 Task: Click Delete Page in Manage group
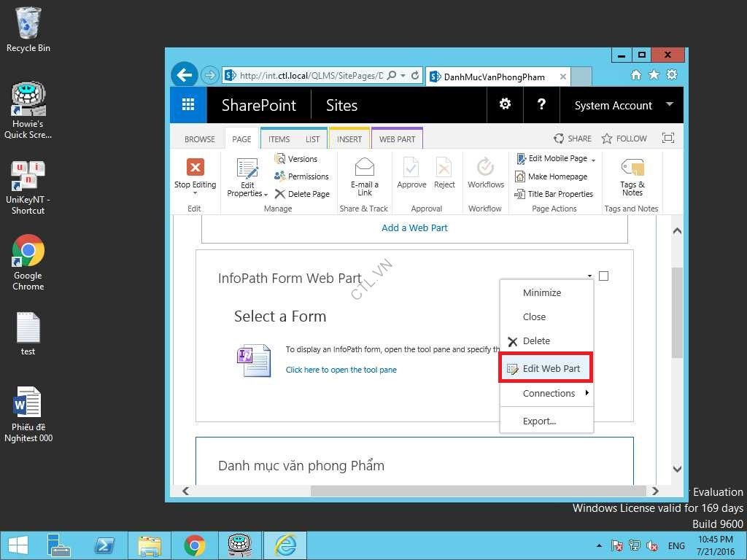coord(302,194)
